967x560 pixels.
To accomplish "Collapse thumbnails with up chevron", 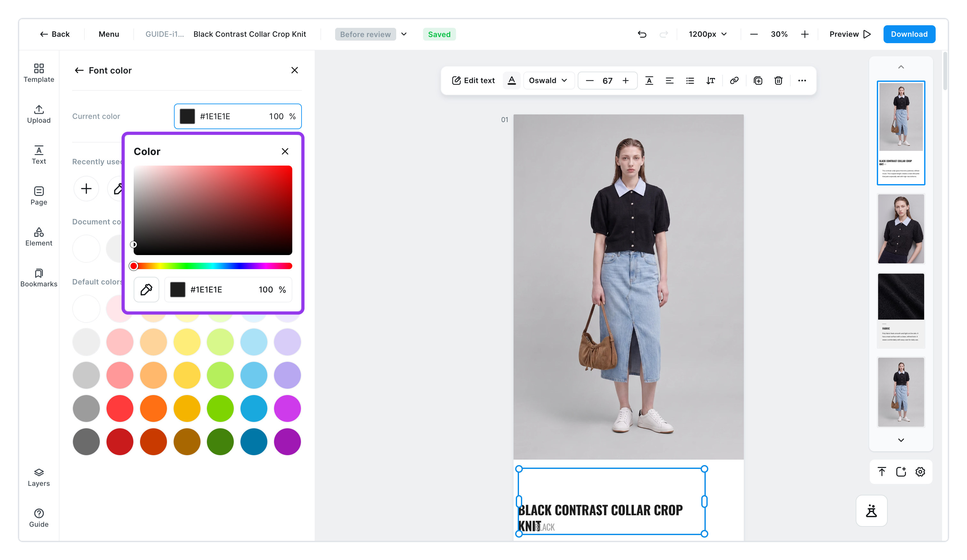I will click(x=901, y=67).
